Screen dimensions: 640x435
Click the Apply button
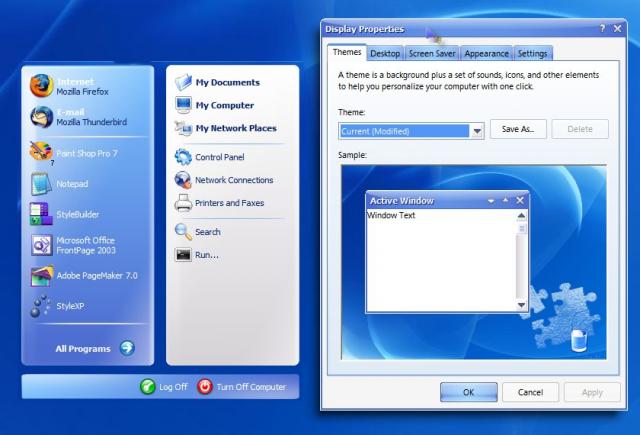[592, 392]
